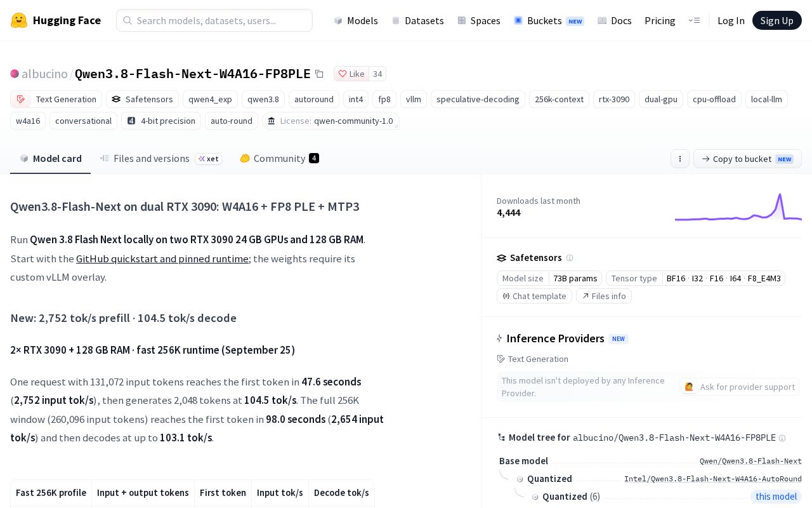
Task: Select the 4-bit precision tag
Action: point(161,121)
